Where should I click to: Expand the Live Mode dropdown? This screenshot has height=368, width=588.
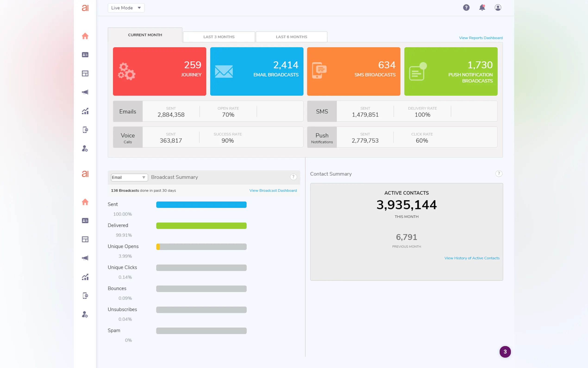[126, 8]
